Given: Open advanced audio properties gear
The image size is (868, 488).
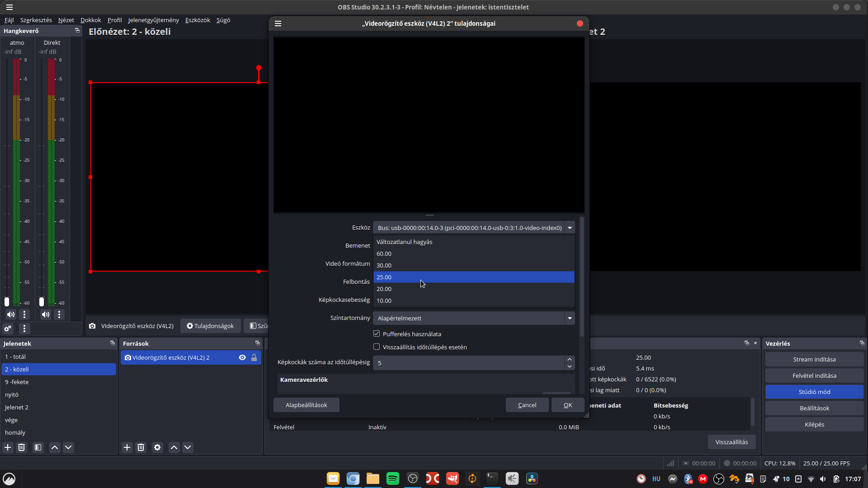Looking at the screenshot, I should (8, 328).
